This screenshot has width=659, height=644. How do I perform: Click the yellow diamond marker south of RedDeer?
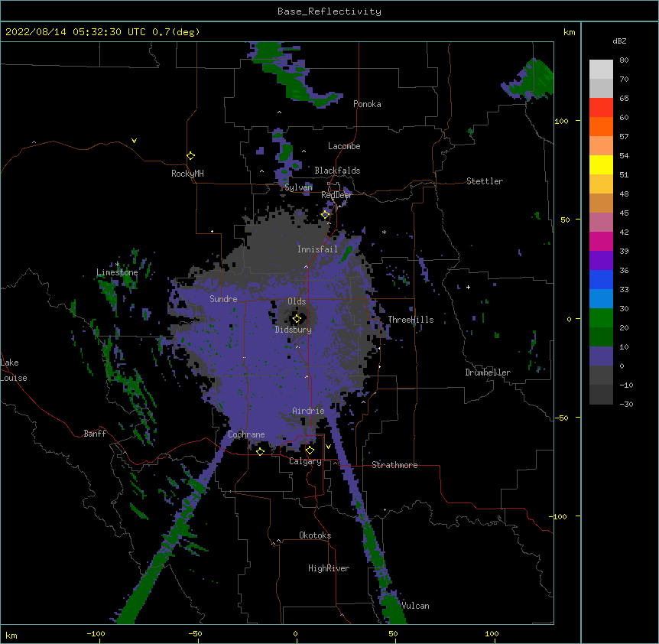click(x=326, y=214)
